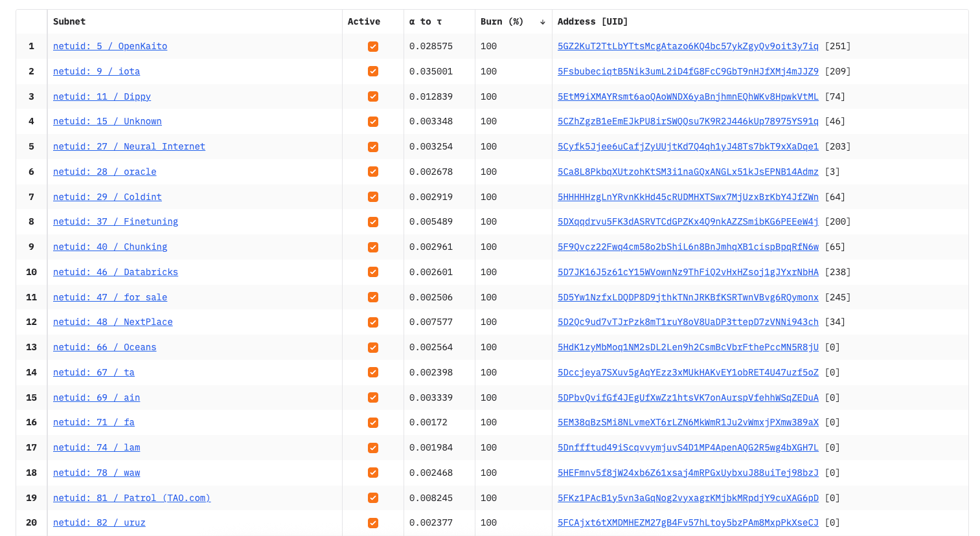Screen dimensions: 980x536
Task: Toggle Active checkbox for Finetuning row
Action: tap(373, 222)
